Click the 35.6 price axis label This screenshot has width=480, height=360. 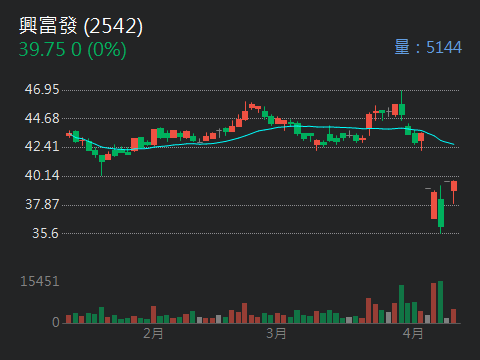pos(45,233)
